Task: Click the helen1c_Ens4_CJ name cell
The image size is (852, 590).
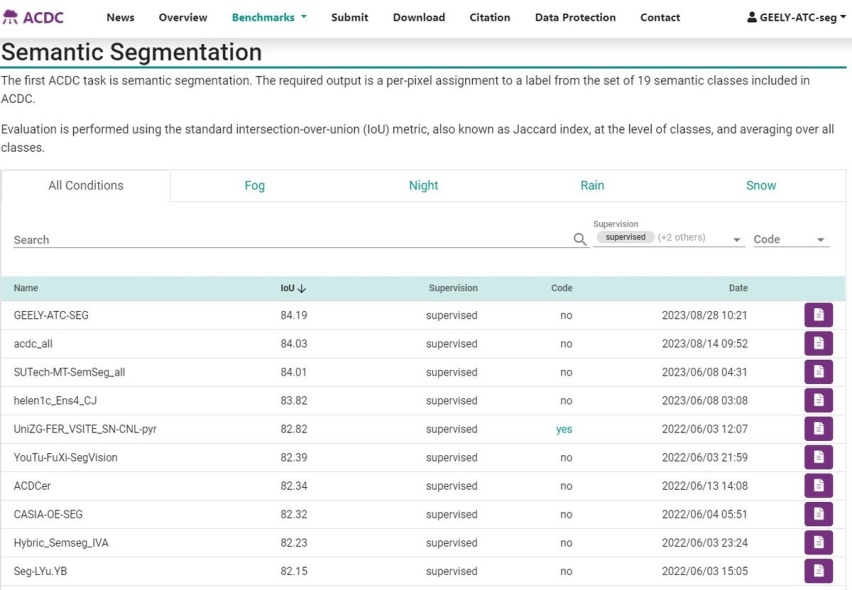Action: click(55, 400)
